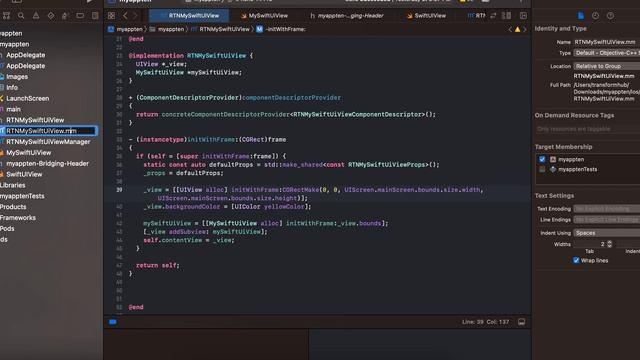Select Frameworks group in the navigator
This screenshot has width=640, height=360.
point(18,218)
